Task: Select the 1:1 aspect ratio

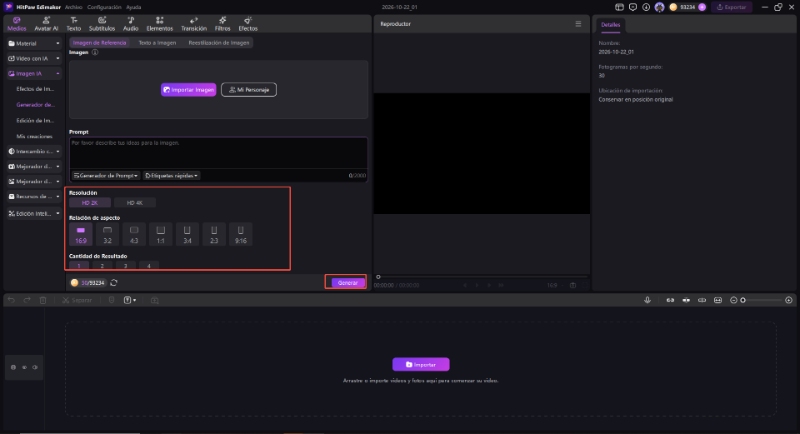Action: [161, 235]
